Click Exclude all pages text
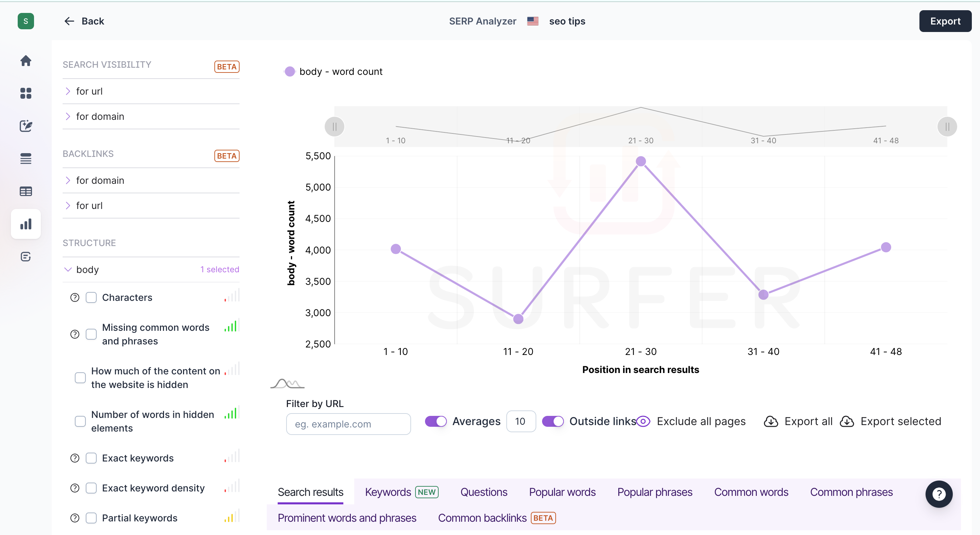The height and width of the screenshot is (535, 980). (x=701, y=421)
